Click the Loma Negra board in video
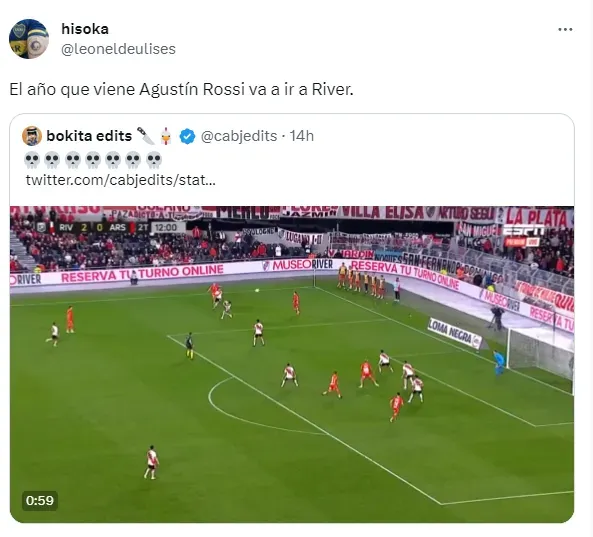 point(454,333)
